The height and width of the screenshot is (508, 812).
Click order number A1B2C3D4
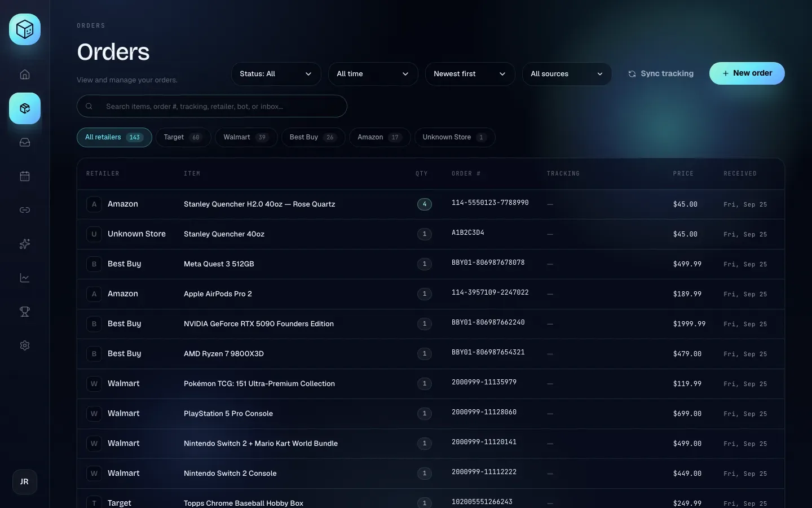(x=468, y=233)
